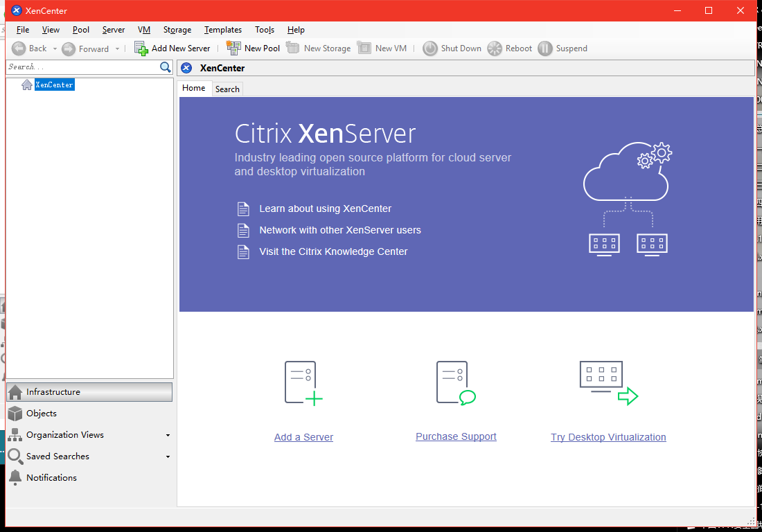762x532 pixels.
Task: Select Saved Searches navigation button
Action: [x=89, y=456]
